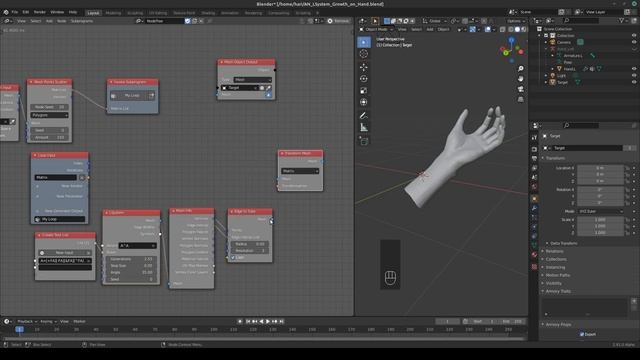Click the blue Z axis on navigation gizmo
Viewport: 640px width, 360px height.
[x=511, y=40]
